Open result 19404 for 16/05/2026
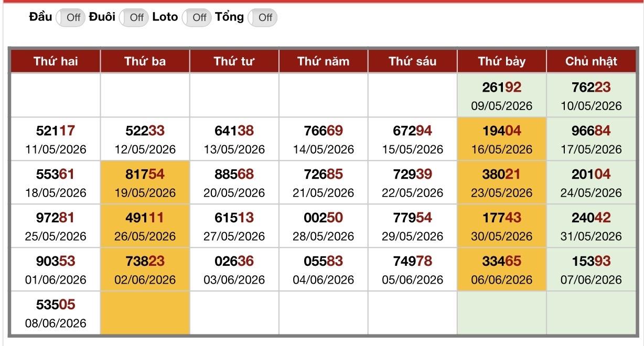This screenshot has width=644, height=346. point(502,139)
